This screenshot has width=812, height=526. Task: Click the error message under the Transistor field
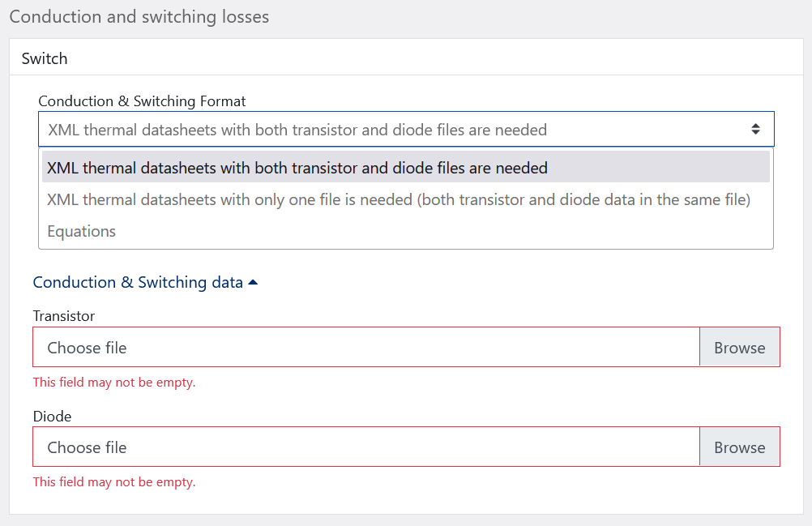click(x=114, y=382)
